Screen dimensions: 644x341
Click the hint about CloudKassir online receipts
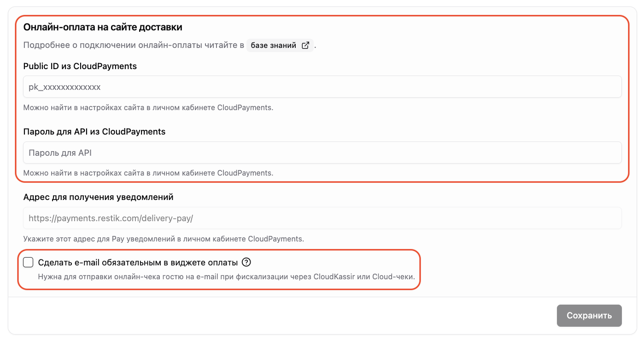point(227,277)
